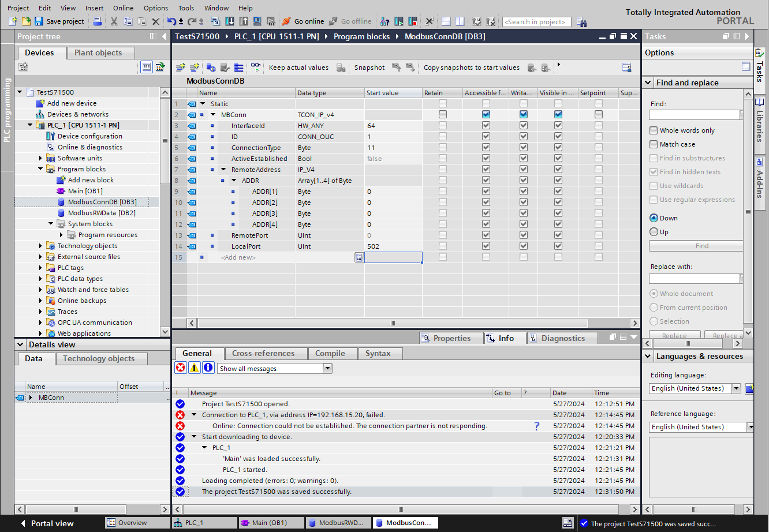Click the Insert row icon in DB toolbar
Screen dimensions: 769x532
tap(181, 68)
